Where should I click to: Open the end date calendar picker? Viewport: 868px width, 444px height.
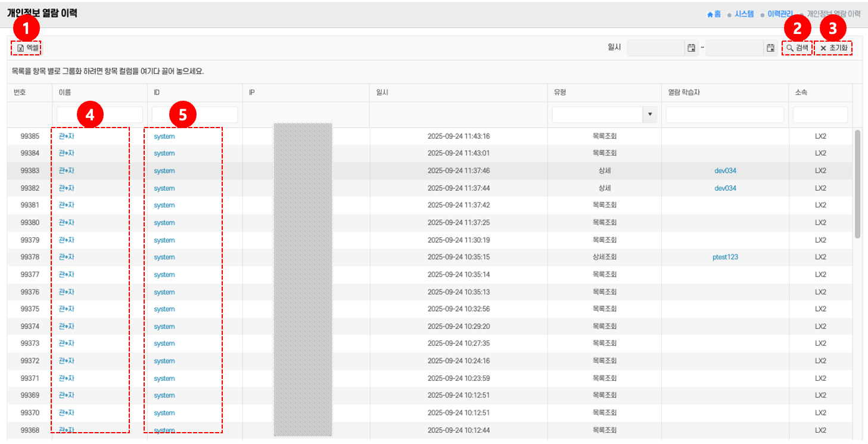coord(770,48)
